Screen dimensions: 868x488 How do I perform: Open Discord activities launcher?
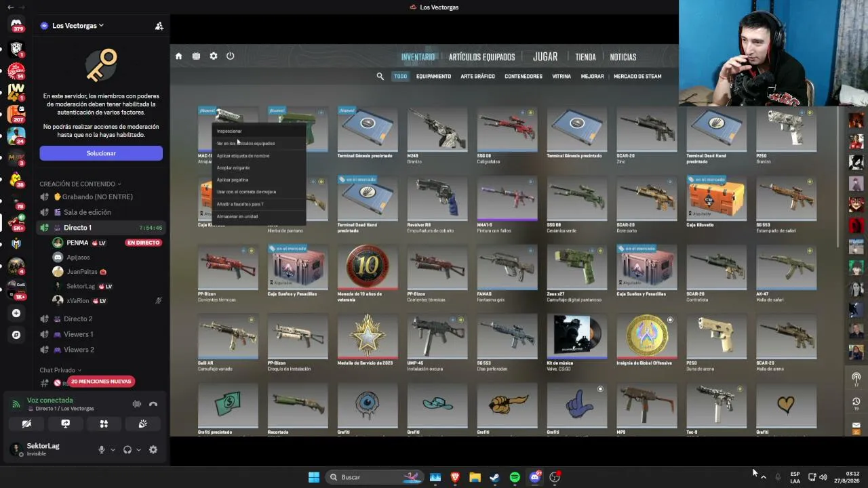coord(104,424)
